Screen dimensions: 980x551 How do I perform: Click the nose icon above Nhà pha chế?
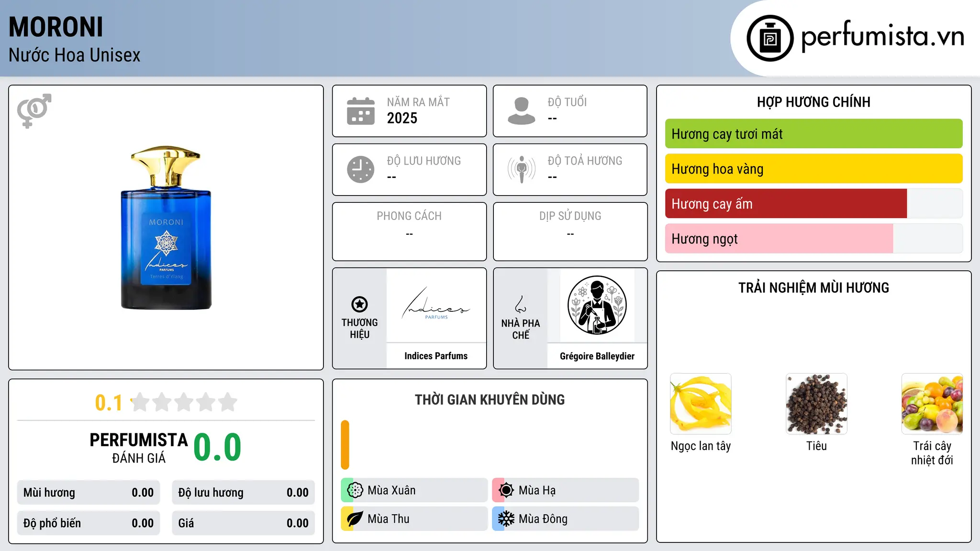(521, 304)
